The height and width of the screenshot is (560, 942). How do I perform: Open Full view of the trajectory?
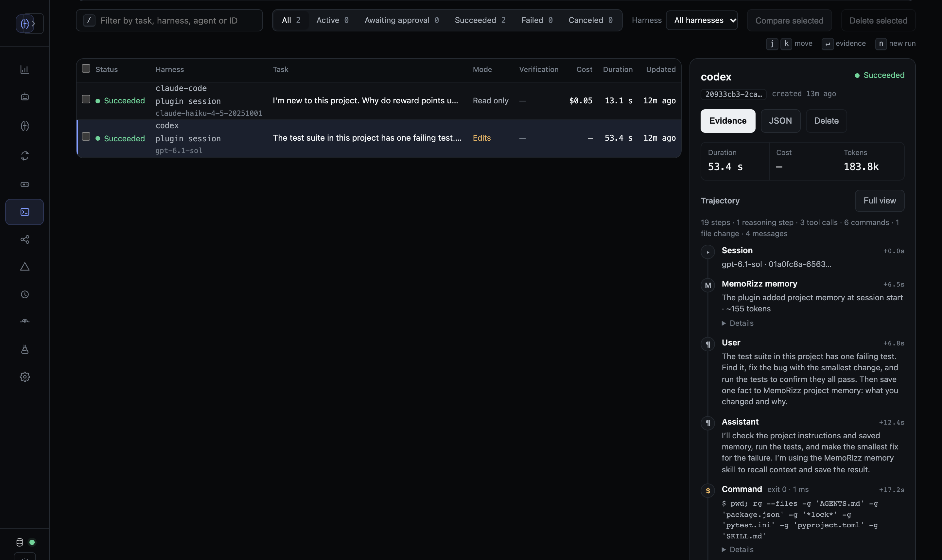click(x=880, y=201)
